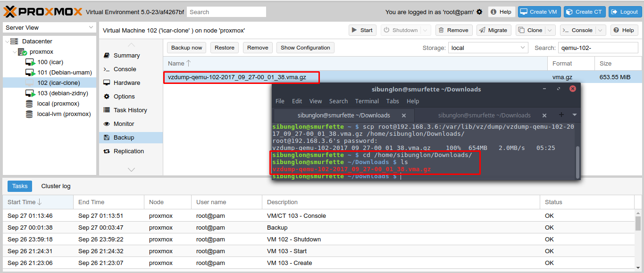
Task: Click 'VM/CT 103 - Console' task row
Action: click(319, 215)
